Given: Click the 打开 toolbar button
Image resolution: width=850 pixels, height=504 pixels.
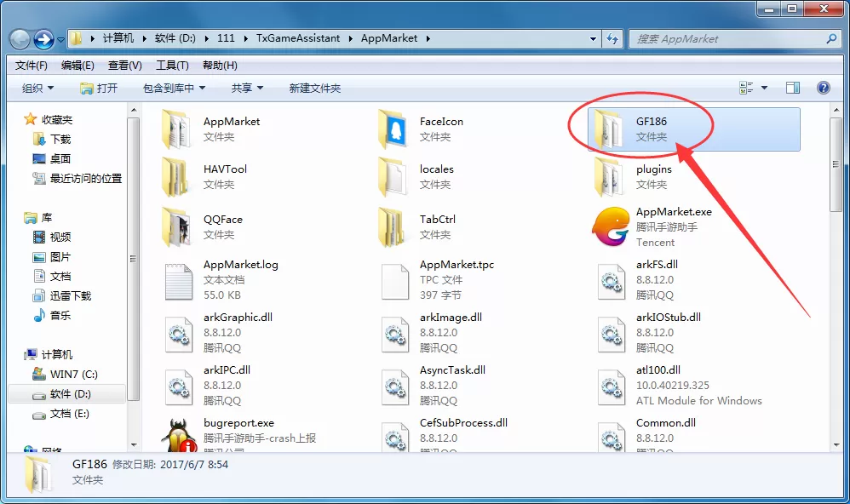Looking at the screenshot, I should (x=99, y=88).
